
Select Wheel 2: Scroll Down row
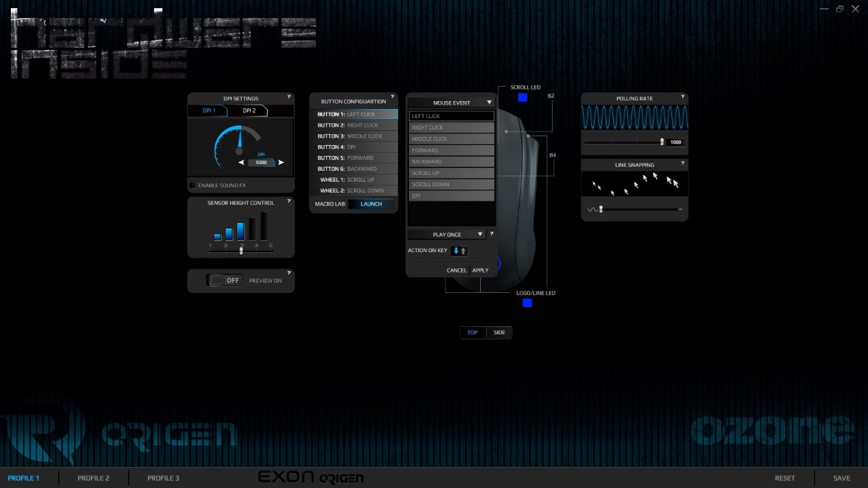tap(355, 190)
